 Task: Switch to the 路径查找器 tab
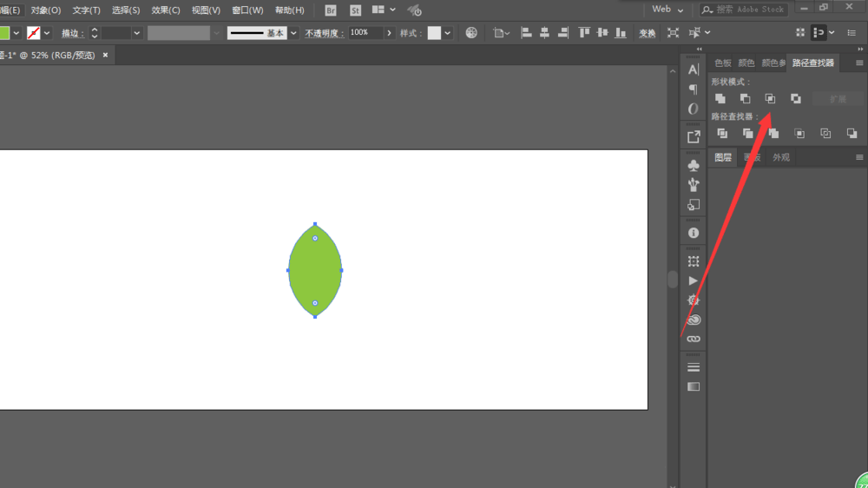812,63
